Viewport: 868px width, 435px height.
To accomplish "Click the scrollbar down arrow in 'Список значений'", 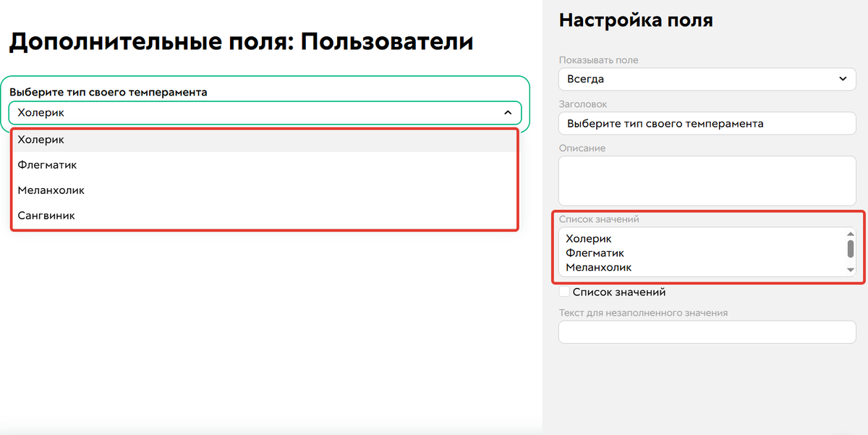I will coord(851,271).
